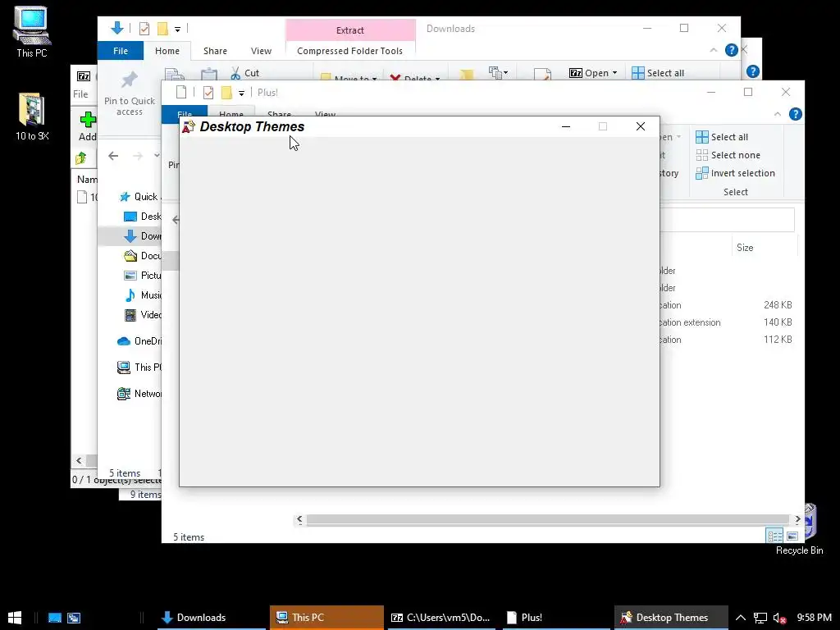Select the Extract contextual tab
This screenshot has height=630, width=840.
(350, 30)
